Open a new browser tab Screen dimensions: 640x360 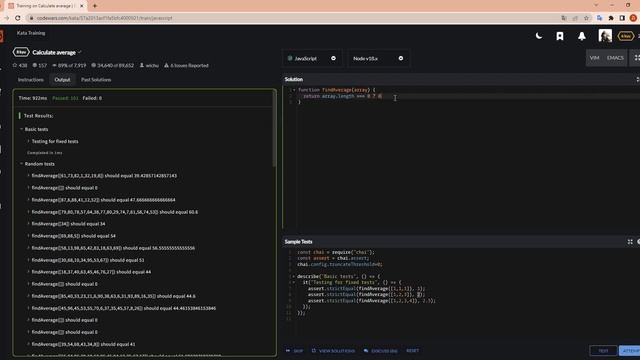point(95,6)
